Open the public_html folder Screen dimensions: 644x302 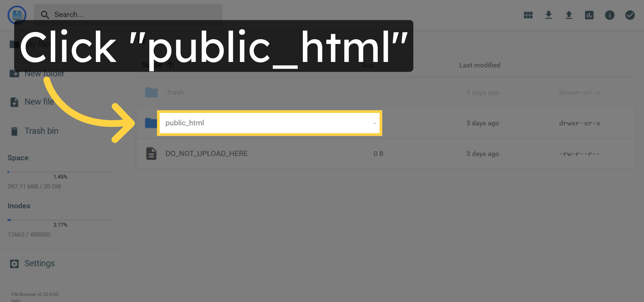(x=185, y=123)
